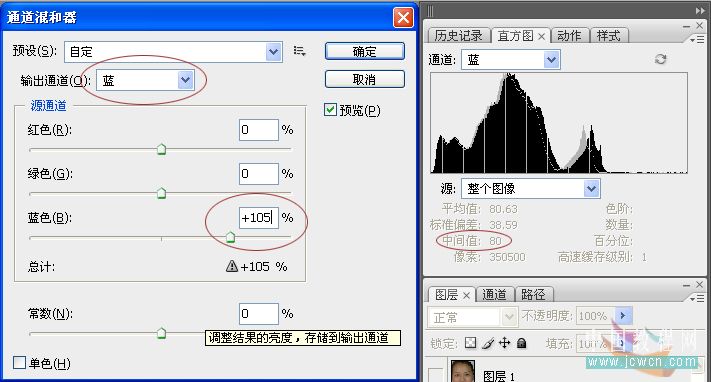Select the 图层 1 layer thumbnail

pos(463,372)
